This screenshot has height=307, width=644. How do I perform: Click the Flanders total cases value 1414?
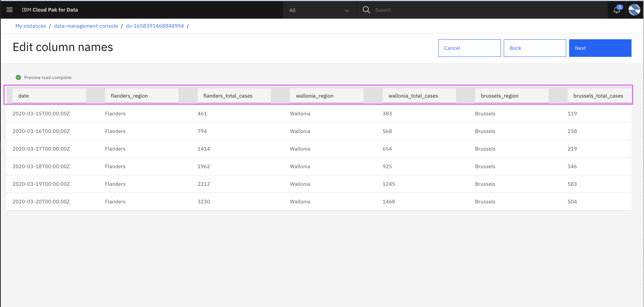click(204, 149)
